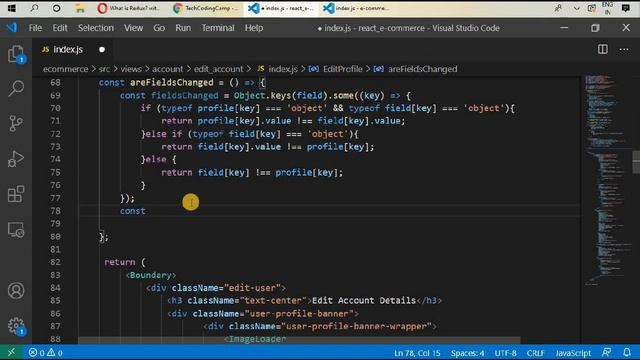Viewport: 640px width, 360px height.
Task: Split the editor to the right
Action: coord(602,49)
